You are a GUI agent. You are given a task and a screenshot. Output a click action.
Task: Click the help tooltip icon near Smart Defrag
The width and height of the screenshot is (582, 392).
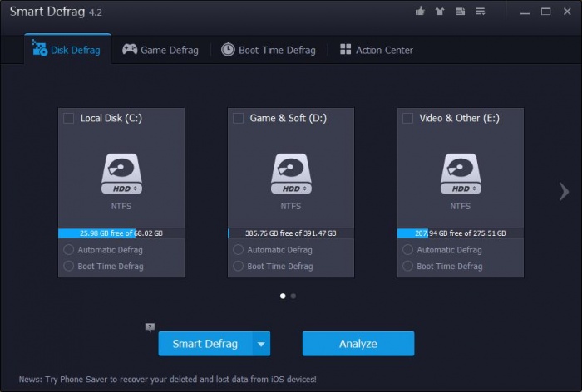pos(150,327)
